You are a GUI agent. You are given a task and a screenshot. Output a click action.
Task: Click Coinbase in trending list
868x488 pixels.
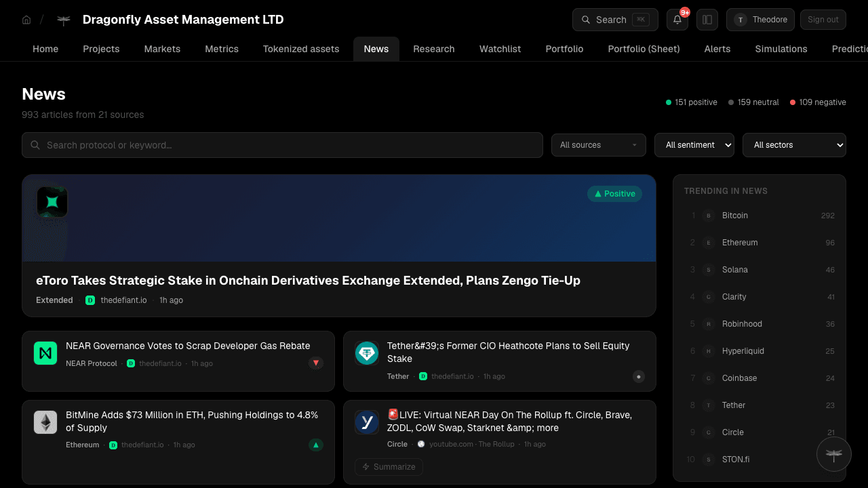point(739,378)
